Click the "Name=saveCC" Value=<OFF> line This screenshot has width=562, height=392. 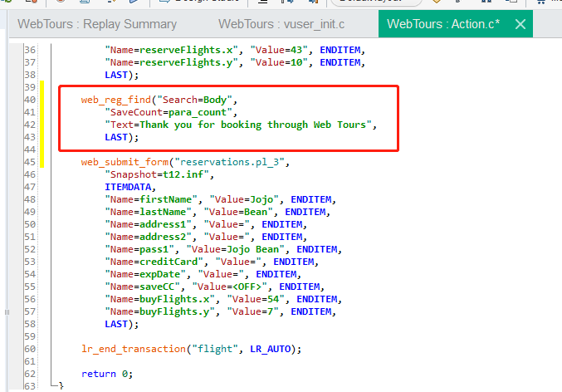coord(214,287)
